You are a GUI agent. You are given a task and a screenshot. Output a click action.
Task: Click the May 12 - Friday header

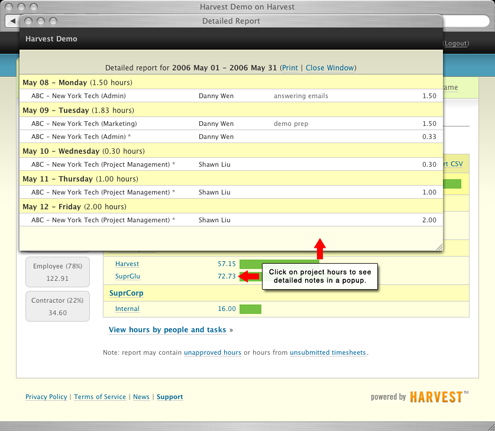(231, 206)
